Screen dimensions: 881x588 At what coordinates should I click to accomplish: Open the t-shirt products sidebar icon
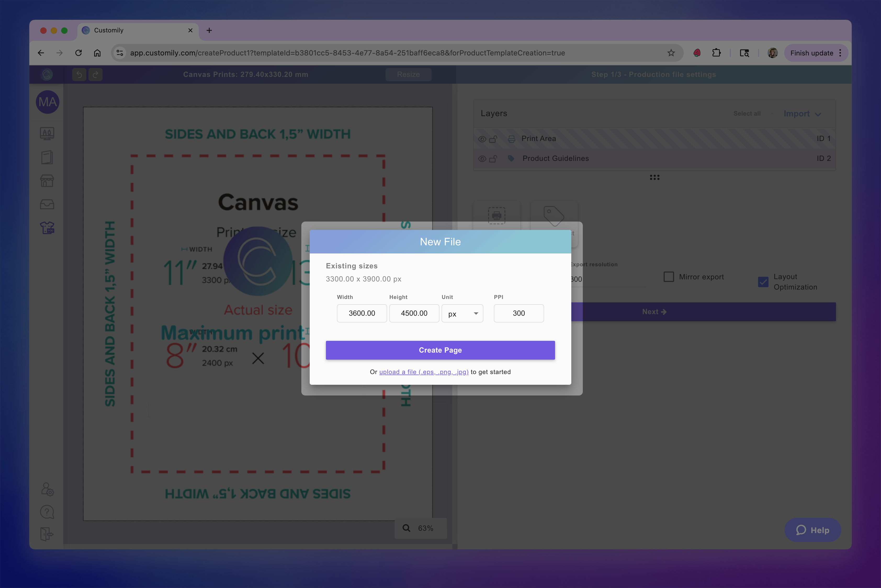coord(47,228)
